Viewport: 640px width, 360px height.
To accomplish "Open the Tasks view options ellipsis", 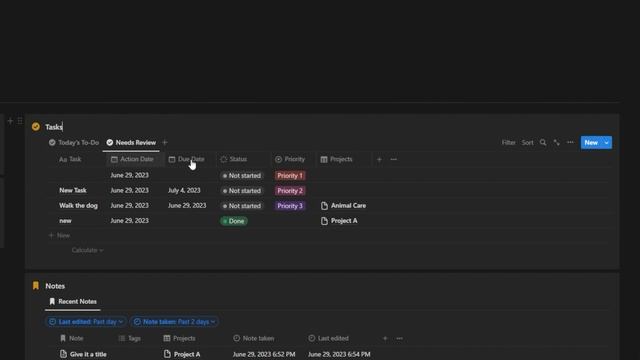I will (570, 142).
